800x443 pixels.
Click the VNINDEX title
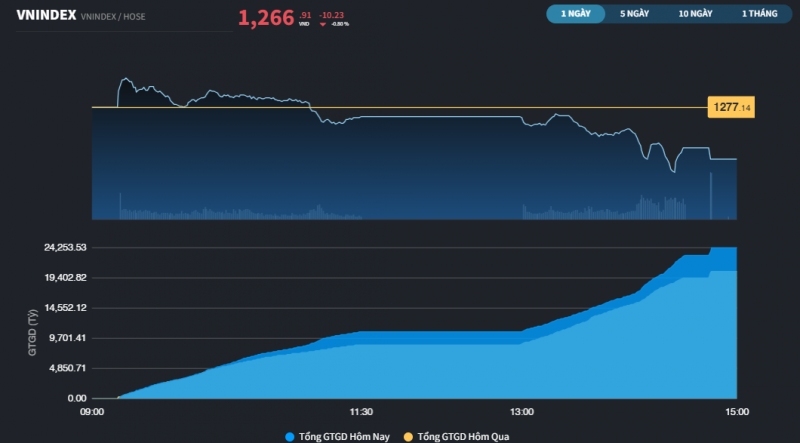46,14
